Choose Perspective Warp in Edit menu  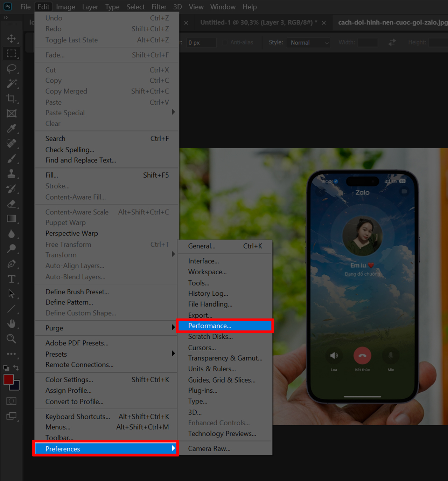[x=107, y=233]
